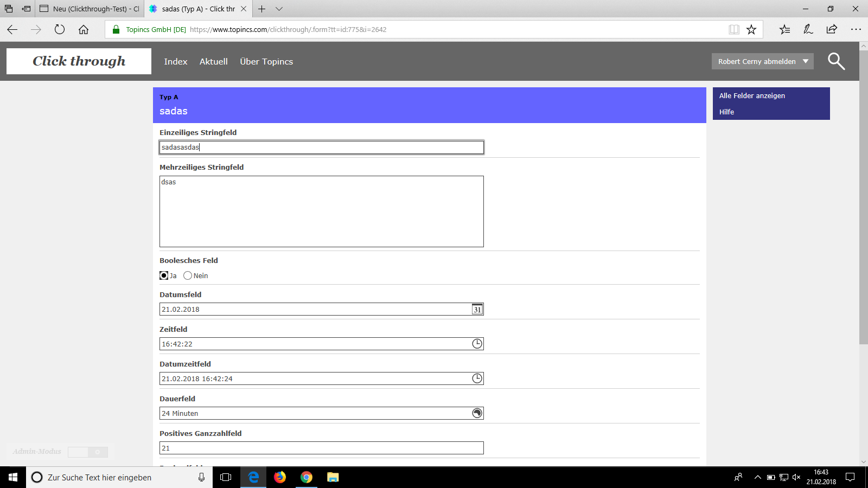The image size is (868, 488).
Task: Open the clock picker in Zeitfeld
Action: pos(477,344)
